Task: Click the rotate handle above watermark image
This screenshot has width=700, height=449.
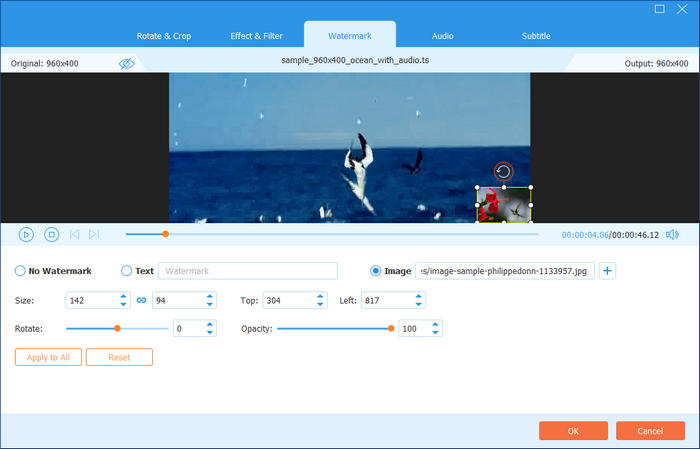Action: point(503,171)
